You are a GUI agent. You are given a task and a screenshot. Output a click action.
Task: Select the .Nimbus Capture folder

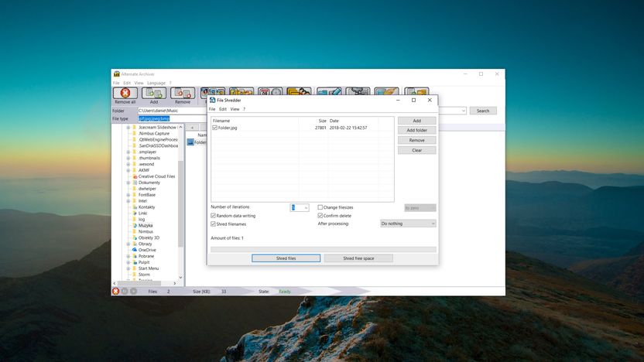(x=153, y=133)
